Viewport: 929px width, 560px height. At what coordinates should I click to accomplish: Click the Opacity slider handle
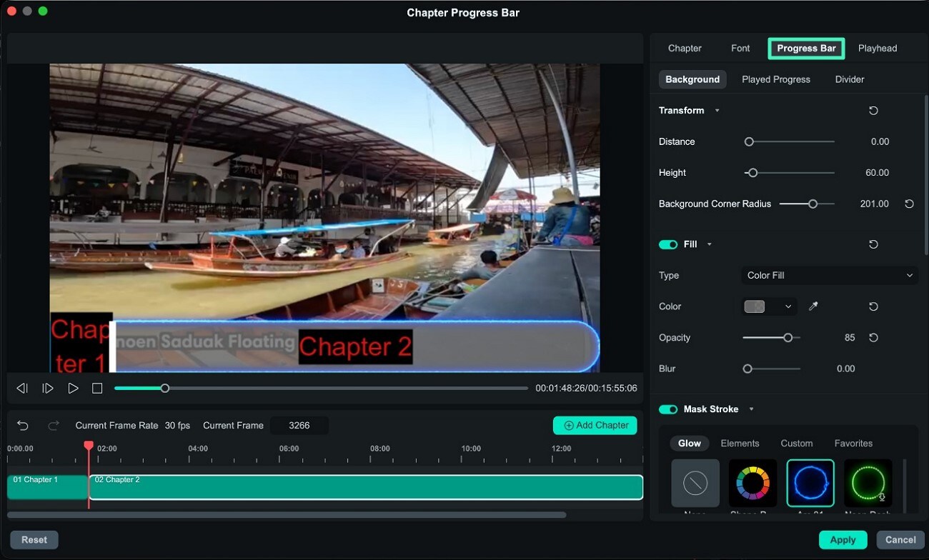pyautogui.click(x=788, y=338)
